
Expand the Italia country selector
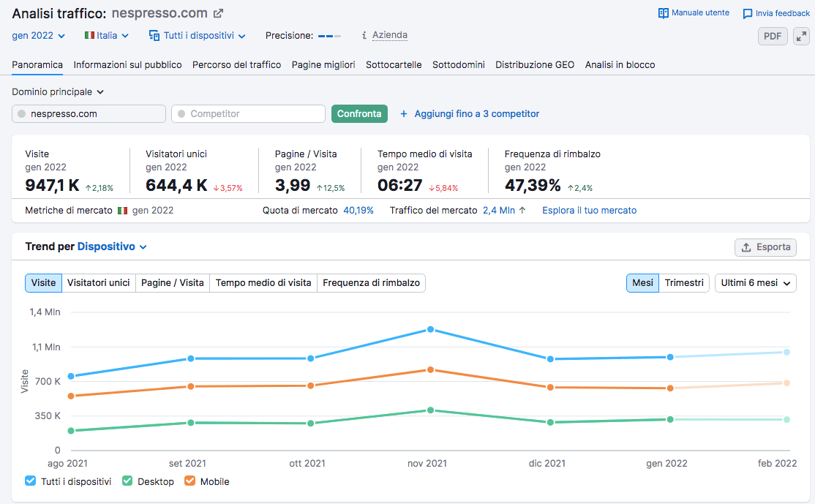[107, 35]
